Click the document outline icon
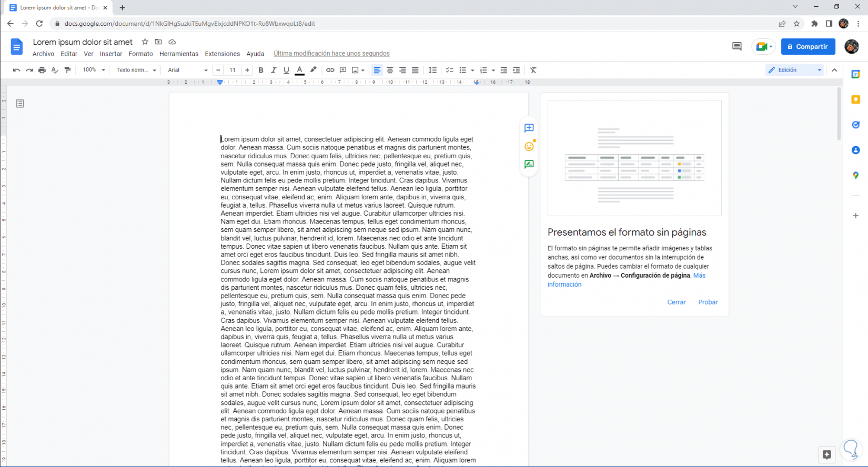 coord(20,104)
